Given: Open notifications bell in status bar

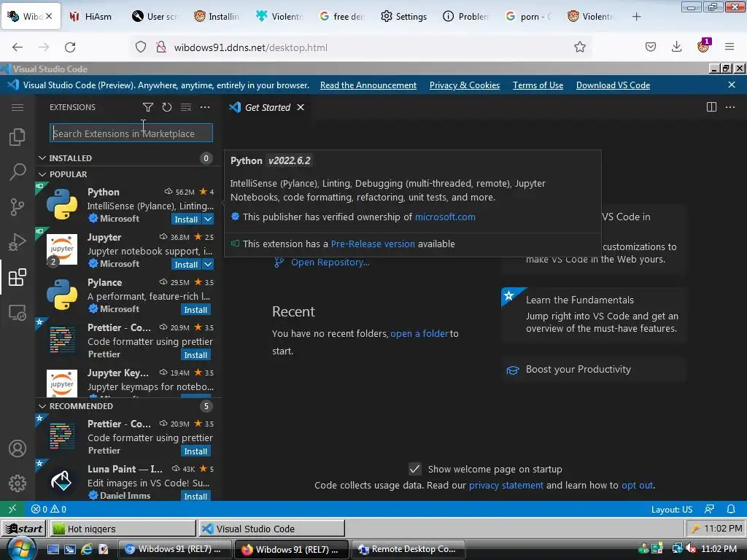Looking at the screenshot, I should coord(731,509).
